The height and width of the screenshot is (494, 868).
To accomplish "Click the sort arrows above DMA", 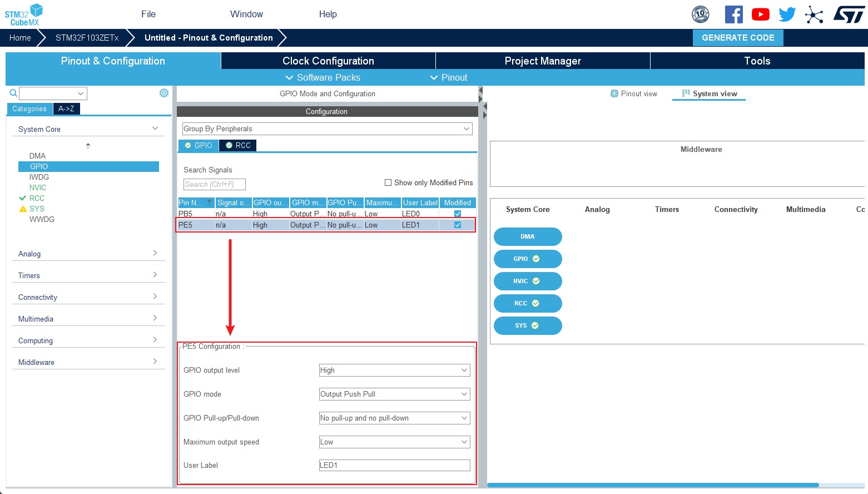I will click(x=88, y=146).
